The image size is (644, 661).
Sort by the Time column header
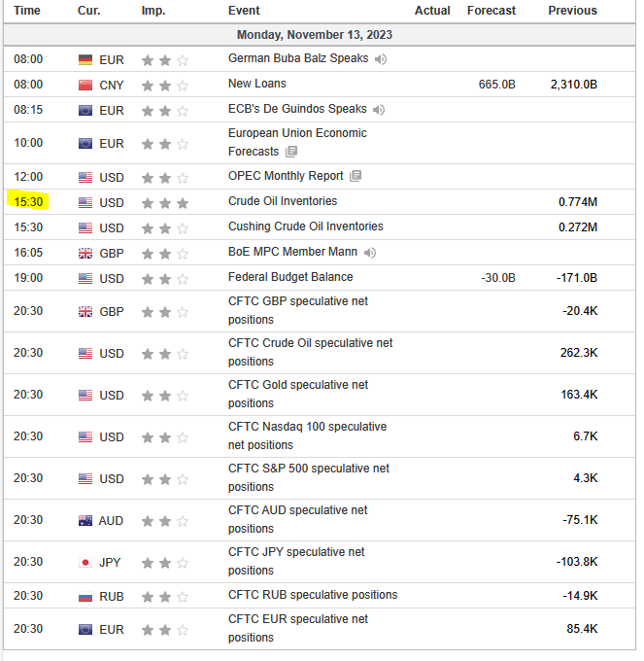(27, 11)
